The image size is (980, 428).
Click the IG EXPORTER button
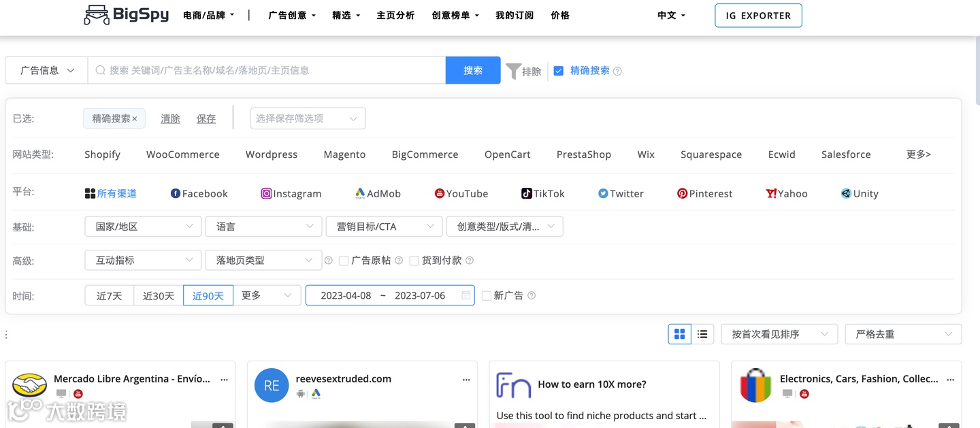tap(758, 15)
